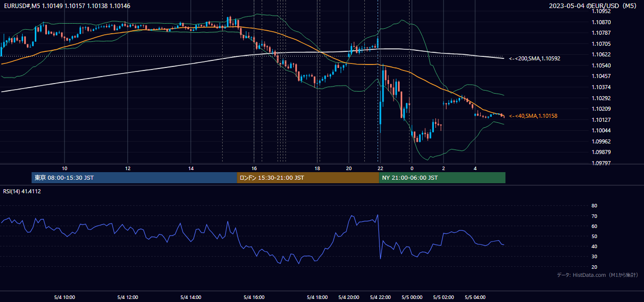Select the 40 SMA label reading 1.10158
644x302 pixels.
(533, 116)
